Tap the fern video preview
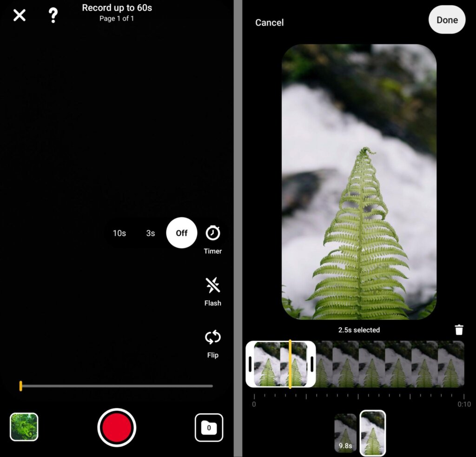Screen dimensions: 476x457 click(x=359, y=181)
